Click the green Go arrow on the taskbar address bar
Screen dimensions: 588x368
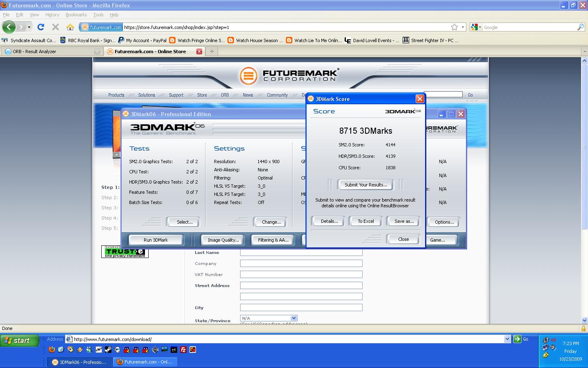click(517, 339)
